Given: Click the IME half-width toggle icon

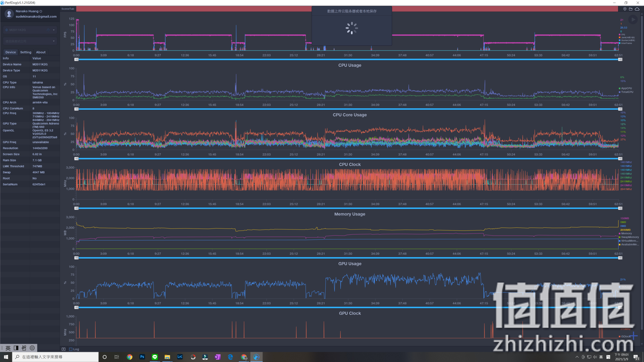Looking at the screenshot, I should coord(16,348).
